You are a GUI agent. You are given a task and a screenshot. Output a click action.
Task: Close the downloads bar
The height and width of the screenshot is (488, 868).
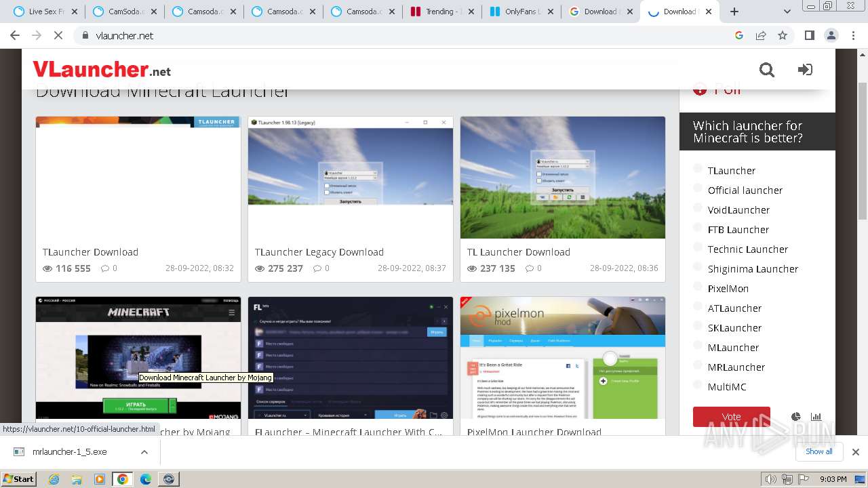tap(856, 452)
